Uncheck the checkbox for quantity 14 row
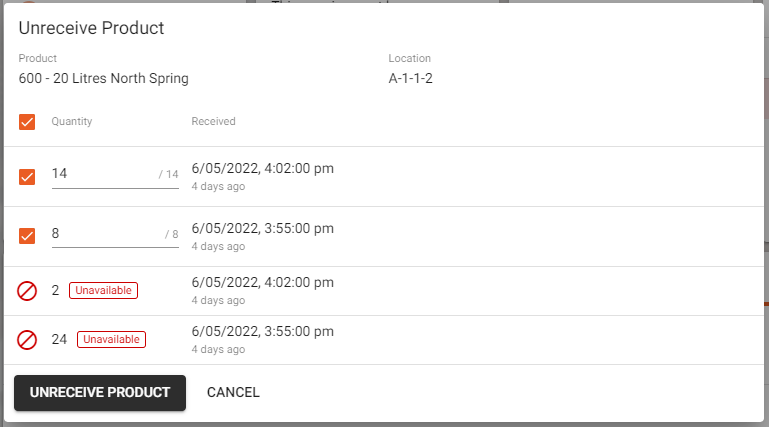769x427 pixels. pyautogui.click(x=27, y=177)
